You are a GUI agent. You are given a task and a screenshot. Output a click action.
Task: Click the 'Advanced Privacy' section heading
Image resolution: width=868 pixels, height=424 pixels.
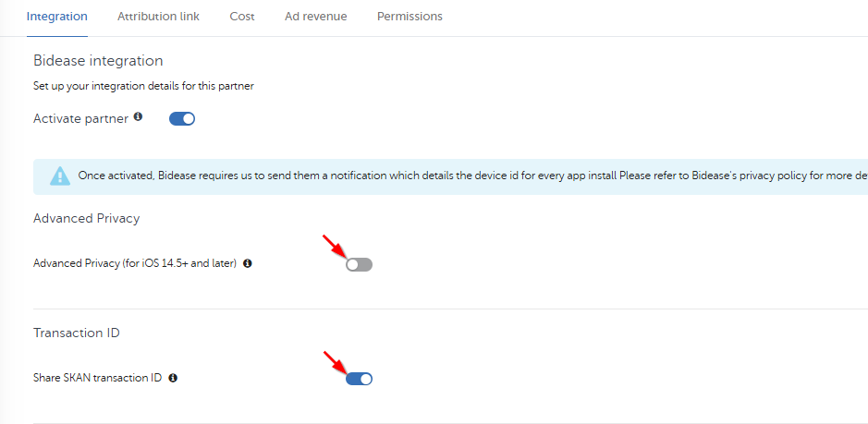pos(86,218)
